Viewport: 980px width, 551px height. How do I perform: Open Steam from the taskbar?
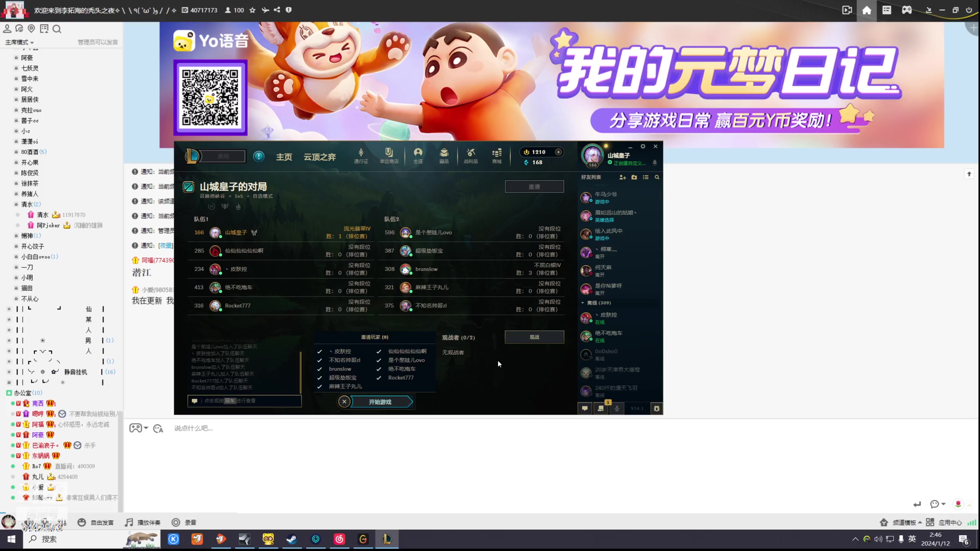[x=292, y=539]
